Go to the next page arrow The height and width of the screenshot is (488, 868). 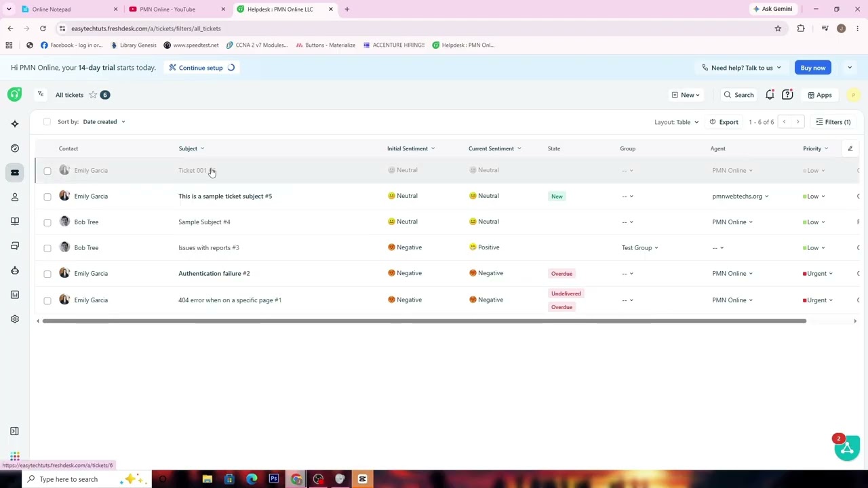coord(798,122)
